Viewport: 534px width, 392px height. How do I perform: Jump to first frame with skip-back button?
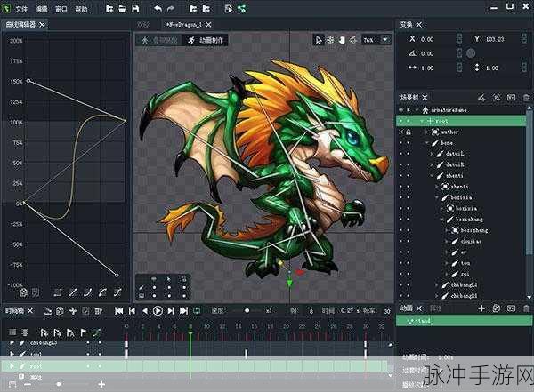tap(119, 310)
